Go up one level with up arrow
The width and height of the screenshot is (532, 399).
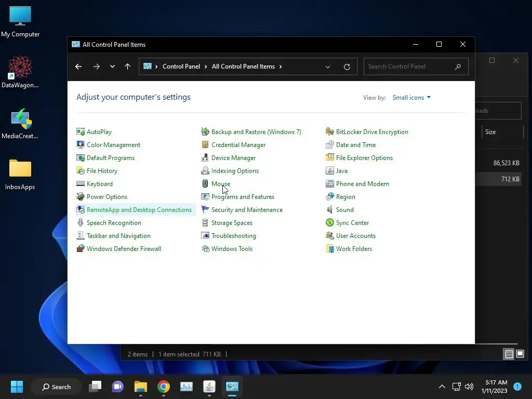click(x=128, y=66)
